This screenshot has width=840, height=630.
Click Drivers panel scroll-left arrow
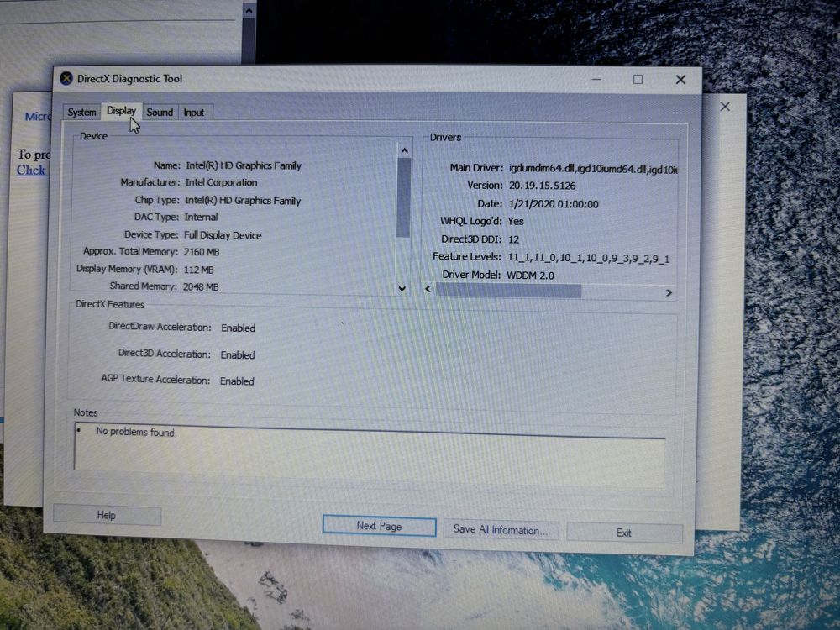pyautogui.click(x=428, y=289)
